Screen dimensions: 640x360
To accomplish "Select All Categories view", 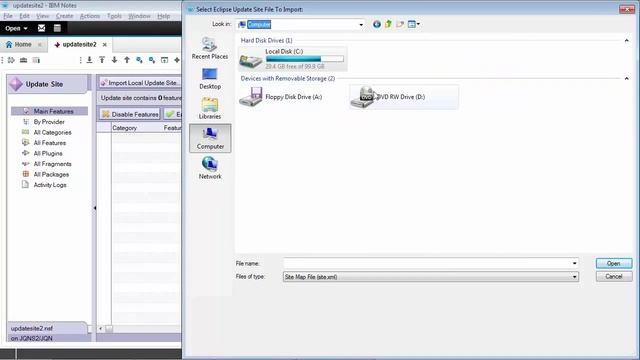I will pos(52,132).
